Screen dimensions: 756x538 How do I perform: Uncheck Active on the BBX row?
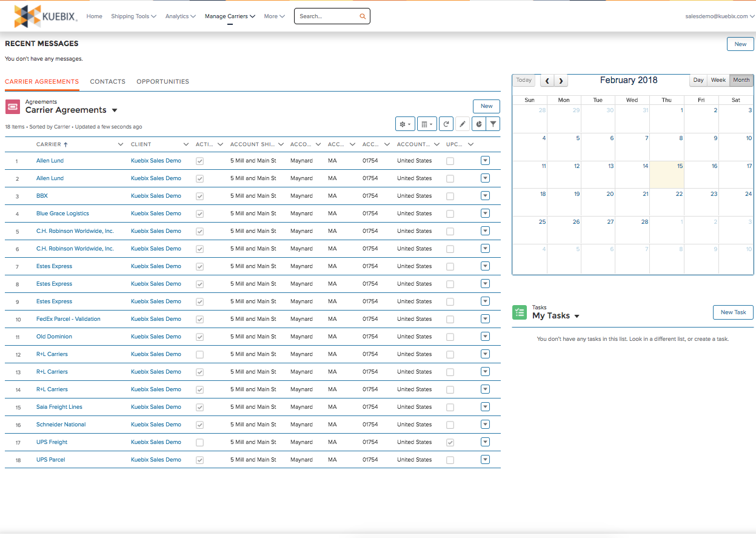(x=199, y=195)
